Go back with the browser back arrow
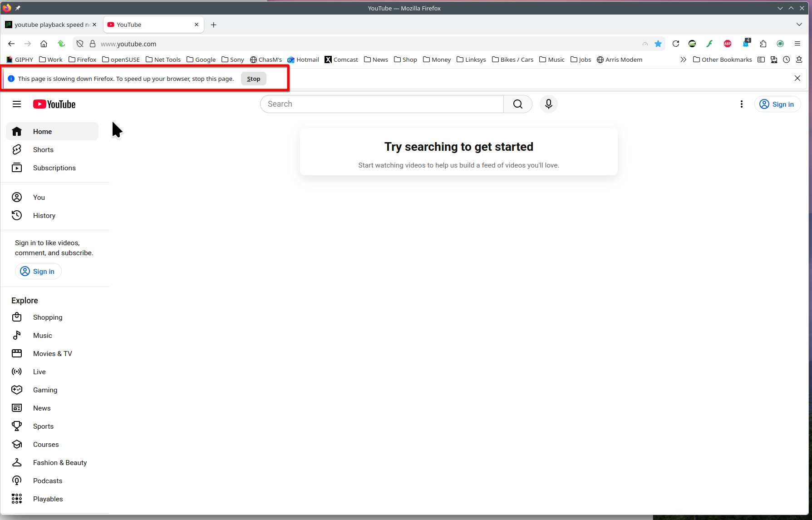812x520 pixels. pos(11,44)
